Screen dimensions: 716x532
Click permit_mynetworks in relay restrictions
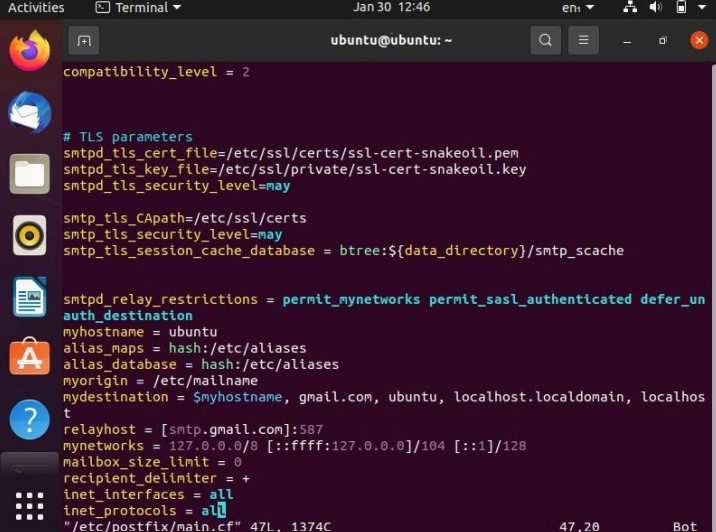pos(351,300)
